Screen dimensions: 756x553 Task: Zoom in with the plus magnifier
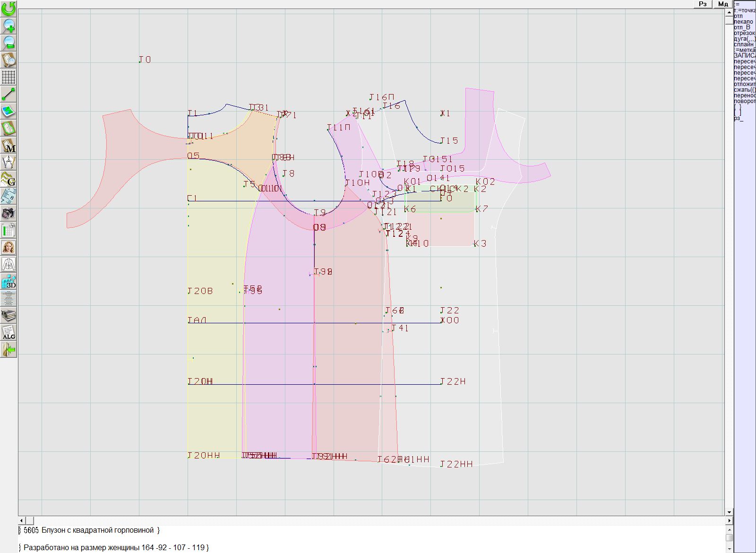(9, 26)
